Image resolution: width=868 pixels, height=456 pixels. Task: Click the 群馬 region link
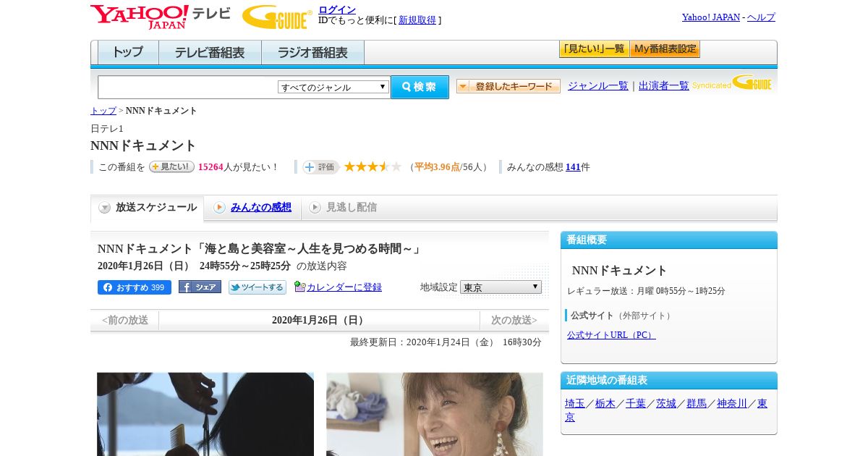(x=697, y=404)
